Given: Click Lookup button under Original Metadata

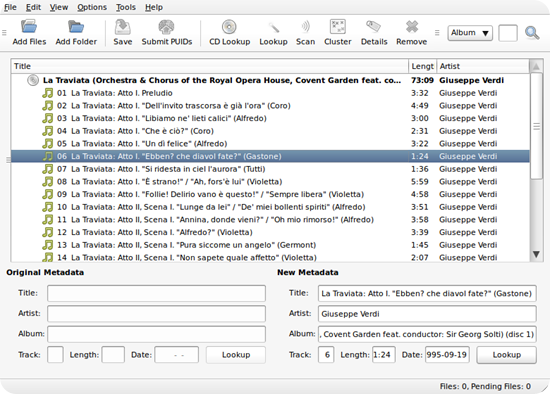Looking at the screenshot, I should pyautogui.click(x=236, y=355).
